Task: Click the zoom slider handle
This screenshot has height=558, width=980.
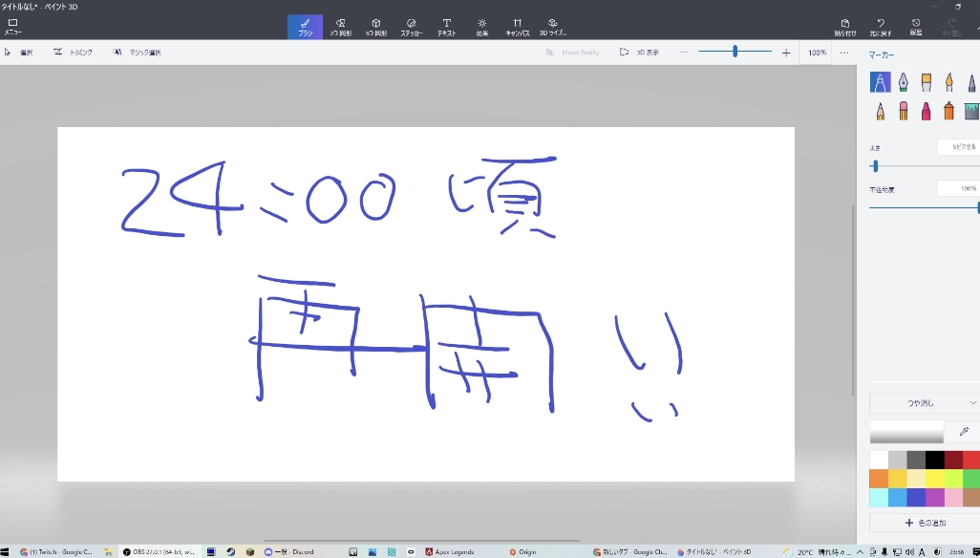Action: coord(735,52)
